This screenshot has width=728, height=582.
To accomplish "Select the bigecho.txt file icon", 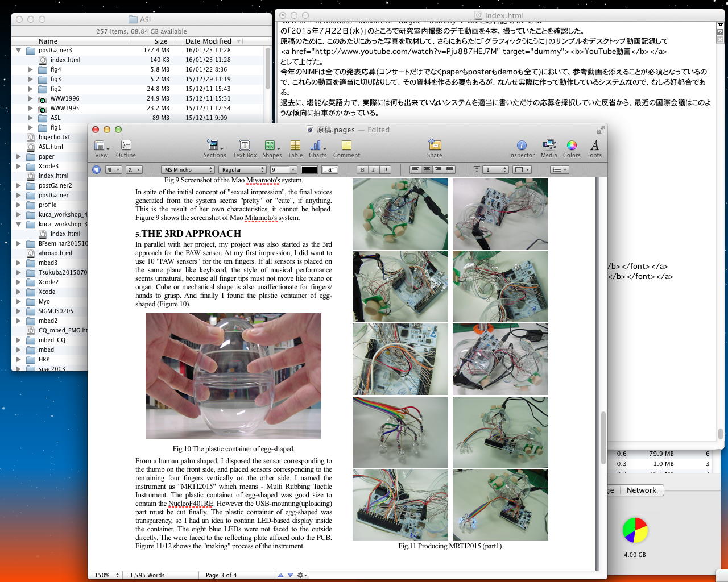I will point(31,137).
